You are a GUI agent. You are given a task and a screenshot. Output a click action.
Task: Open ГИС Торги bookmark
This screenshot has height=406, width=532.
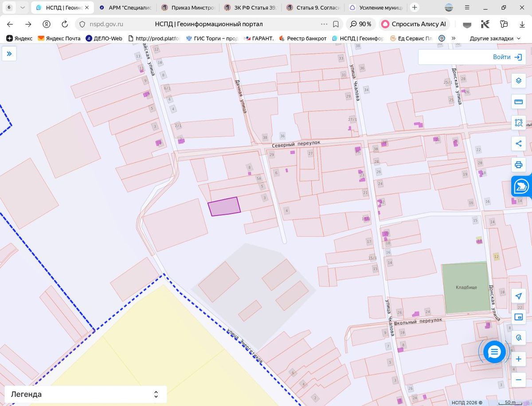click(212, 39)
